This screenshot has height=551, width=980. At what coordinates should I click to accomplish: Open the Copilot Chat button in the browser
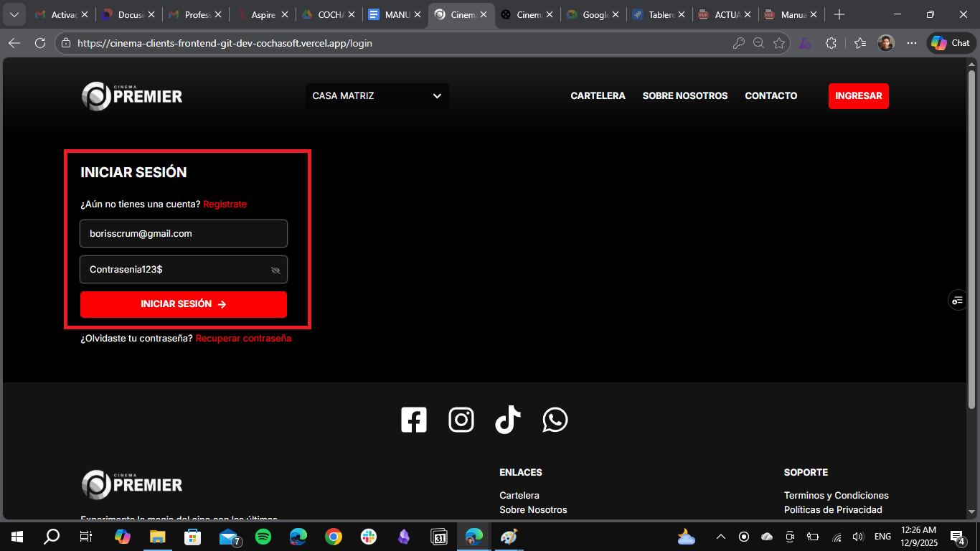coord(950,43)
